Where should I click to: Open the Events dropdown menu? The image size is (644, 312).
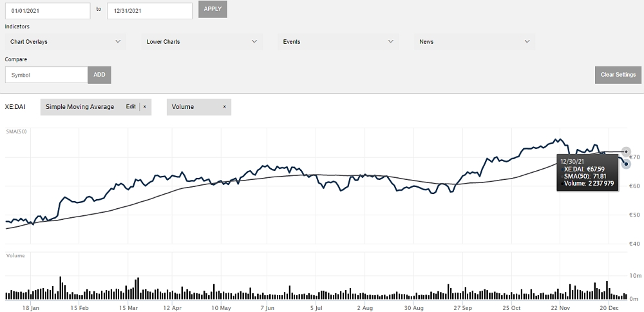point(338,42)
